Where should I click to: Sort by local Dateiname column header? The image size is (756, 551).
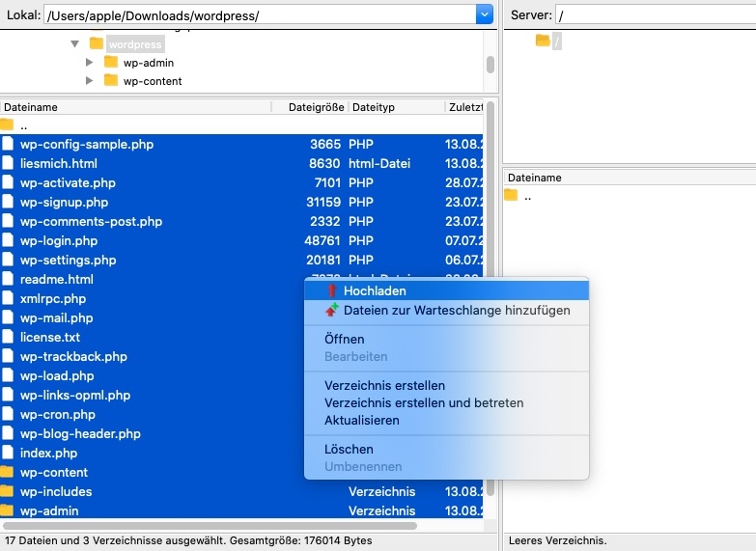(x=136, y=107)
